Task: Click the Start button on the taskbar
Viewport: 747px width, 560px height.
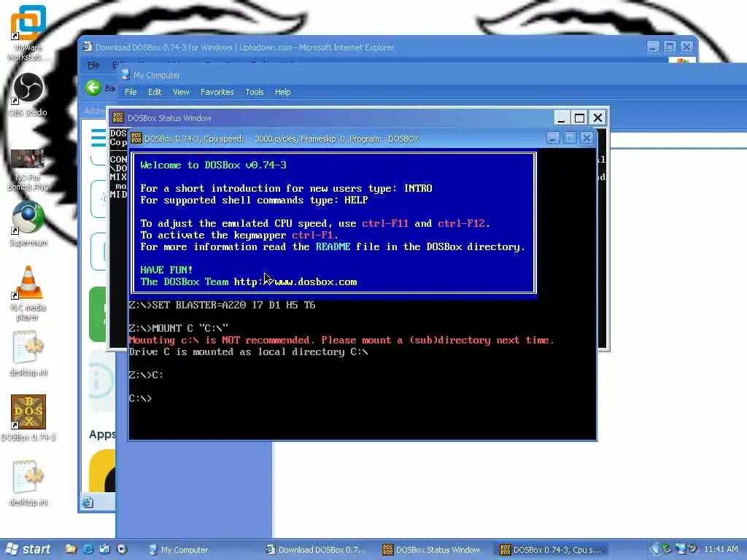Action: tap(27, 549)
